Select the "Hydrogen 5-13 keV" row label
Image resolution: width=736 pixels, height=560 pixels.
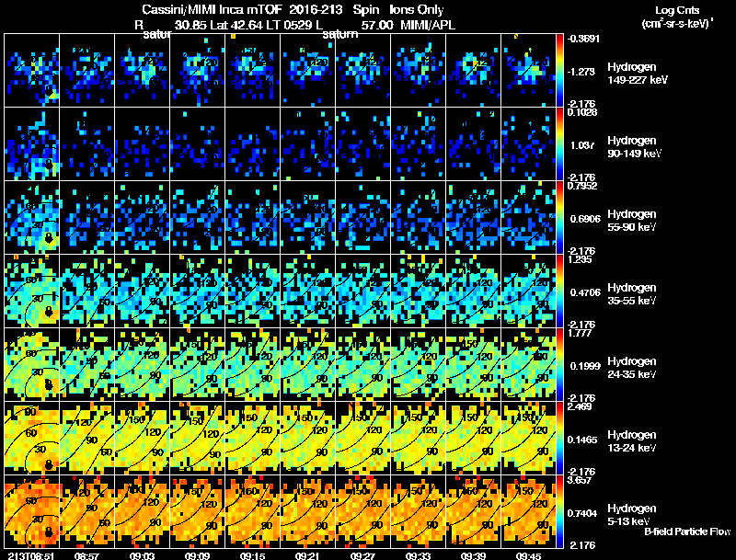point(632,515)
